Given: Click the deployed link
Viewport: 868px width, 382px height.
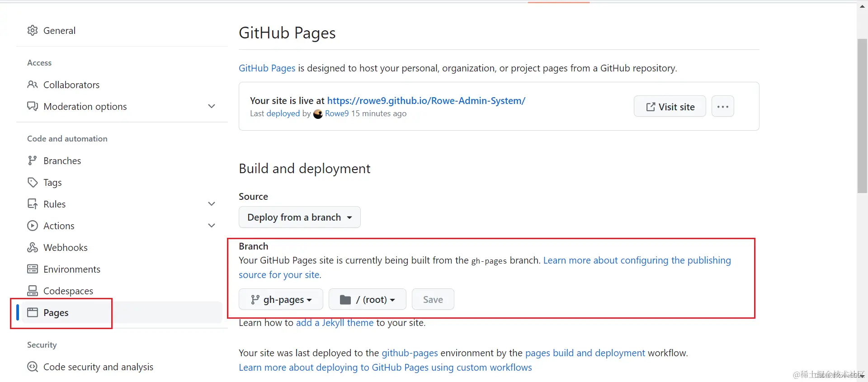Looking at the screenshot, I should (283, 113).
